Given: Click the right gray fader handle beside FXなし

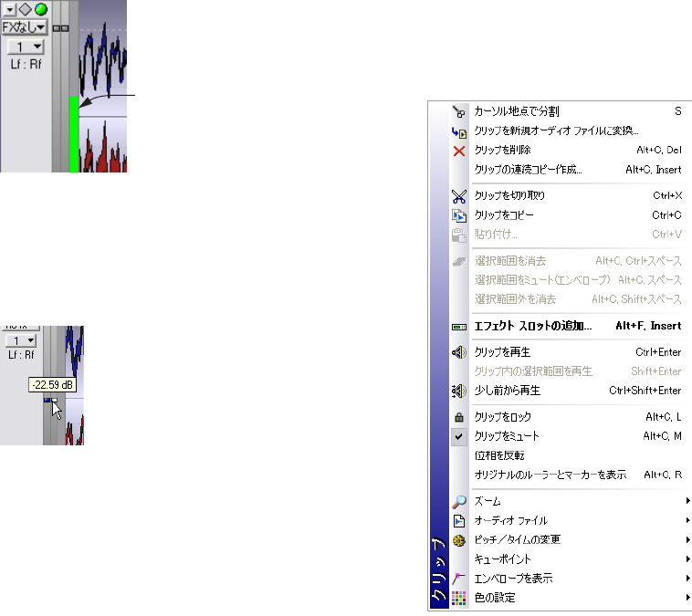Looking at the screenshot, I should pyautogui.click(x=65, y=28).
